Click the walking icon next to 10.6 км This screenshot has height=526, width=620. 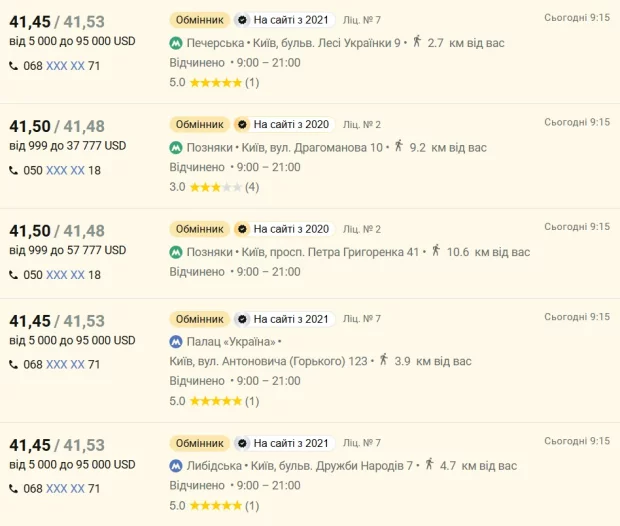click(x=433, y=251)
